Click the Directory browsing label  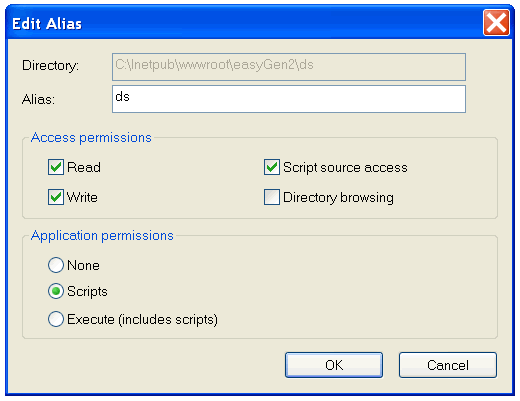pyautogui.click(x=338, y=198)
